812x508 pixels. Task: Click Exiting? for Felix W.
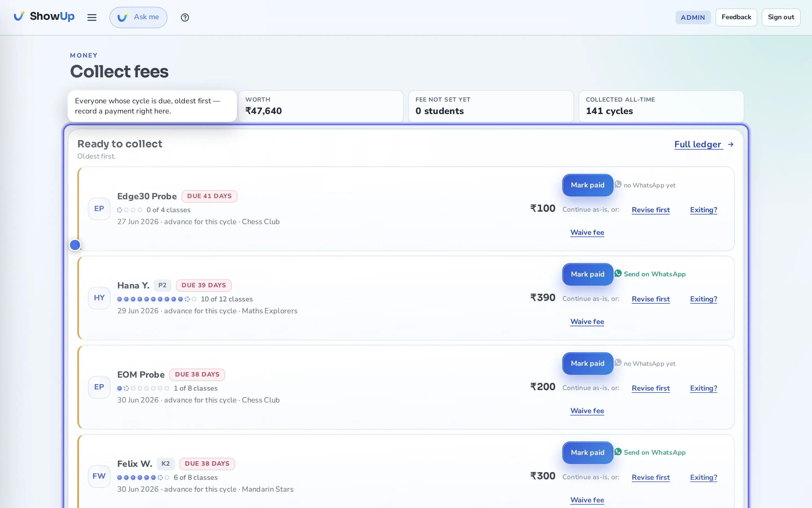[704, 478]
